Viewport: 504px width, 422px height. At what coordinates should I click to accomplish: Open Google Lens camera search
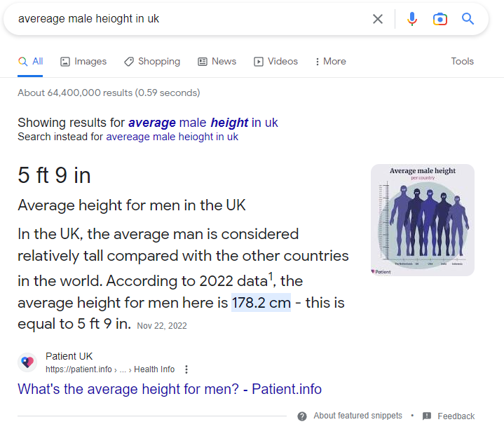point(440,19)
